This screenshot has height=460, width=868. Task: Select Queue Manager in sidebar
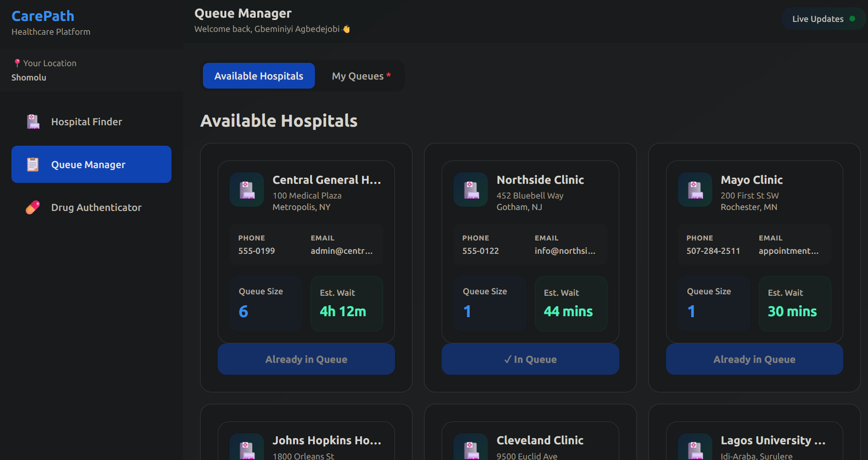[91, 164]
